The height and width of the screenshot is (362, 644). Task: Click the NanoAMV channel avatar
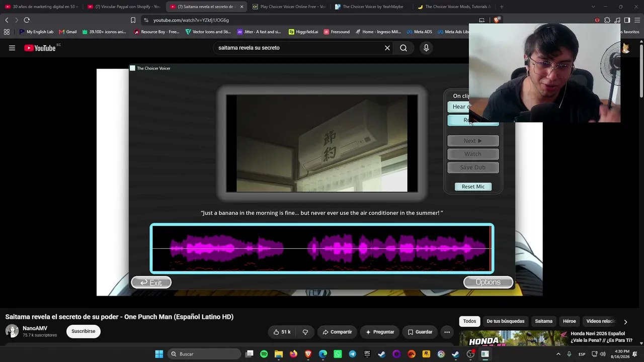(12, 331)
